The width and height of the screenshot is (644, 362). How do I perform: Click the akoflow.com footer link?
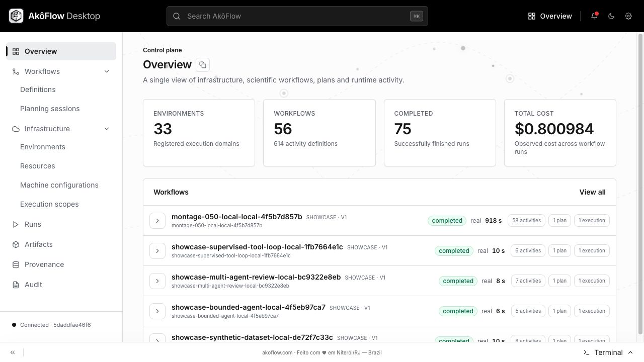coord(277,352)
